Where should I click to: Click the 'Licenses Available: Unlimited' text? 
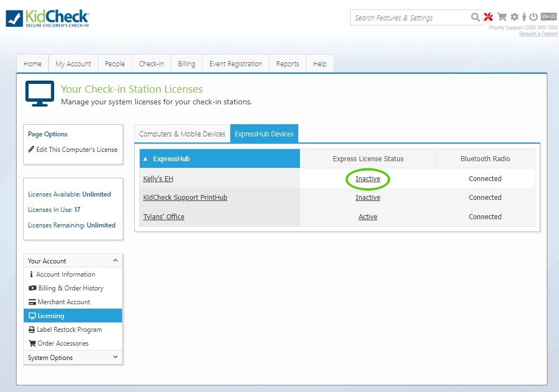[70, 194]
